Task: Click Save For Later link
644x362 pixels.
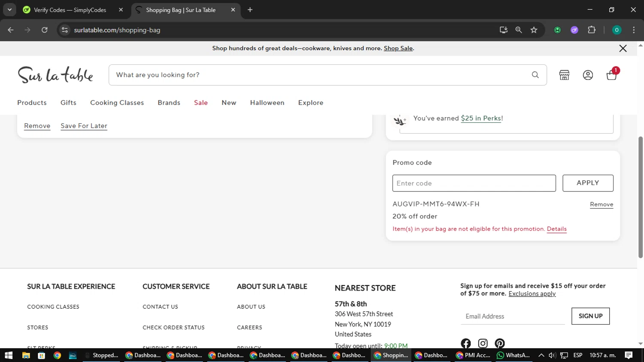Action: [84, 126]
